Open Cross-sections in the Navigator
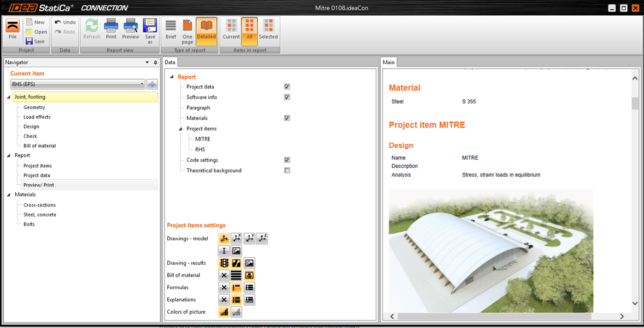 coord(39,205)
